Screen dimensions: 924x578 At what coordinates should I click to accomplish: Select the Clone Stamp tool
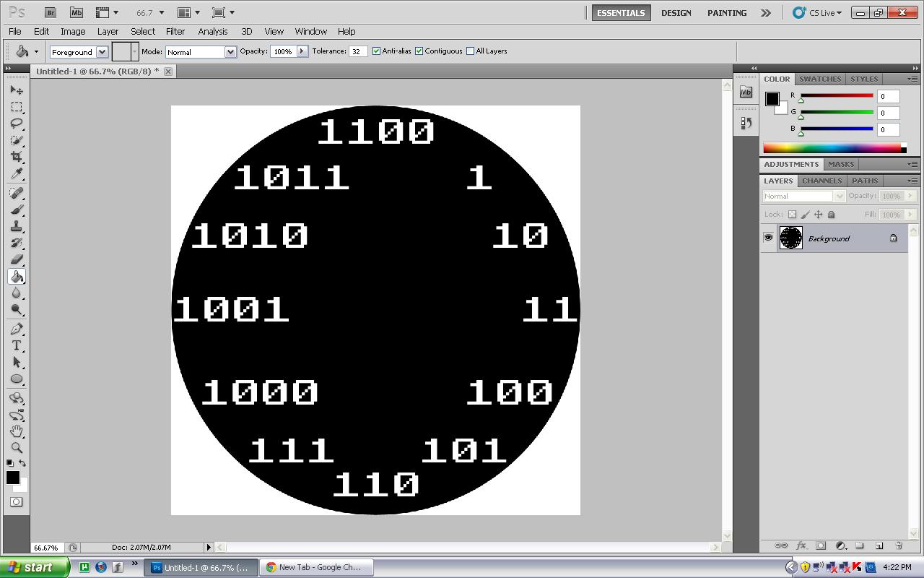coord(17,226)
